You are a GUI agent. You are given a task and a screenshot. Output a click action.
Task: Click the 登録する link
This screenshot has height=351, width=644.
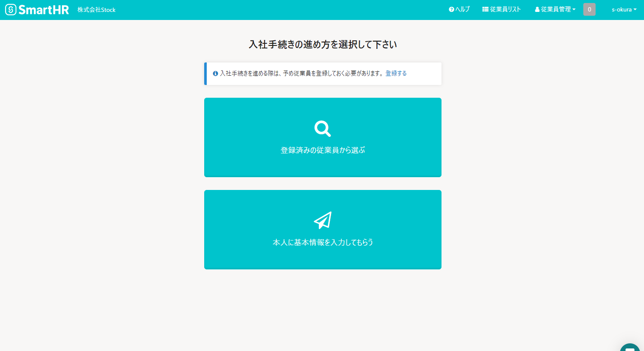tap(396, 73)
